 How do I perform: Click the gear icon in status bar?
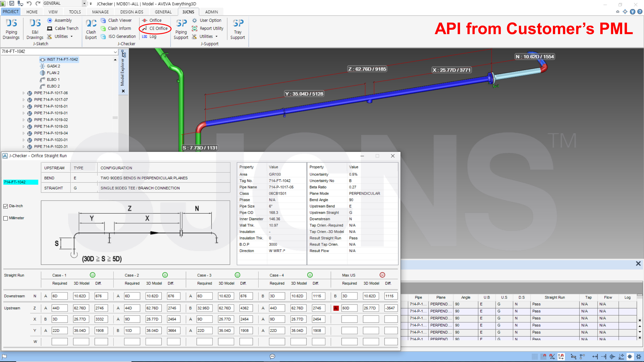[x=638, y=356]
